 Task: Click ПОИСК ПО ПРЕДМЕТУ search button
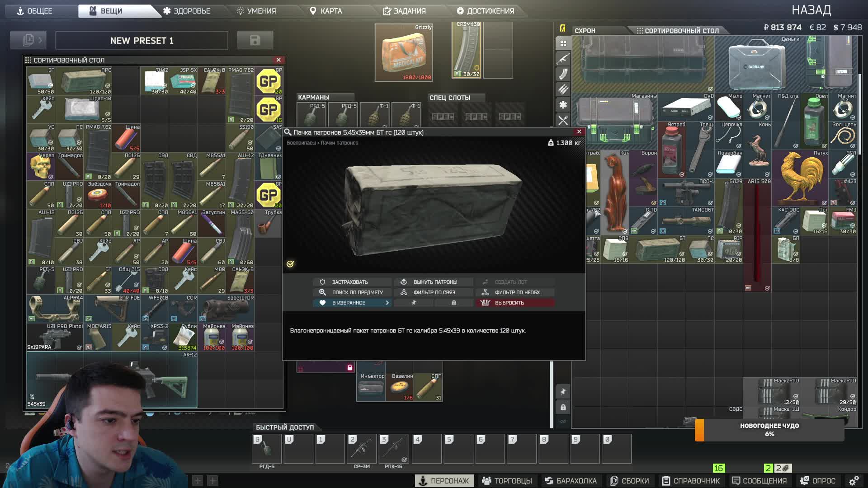(x=352, y=292)
